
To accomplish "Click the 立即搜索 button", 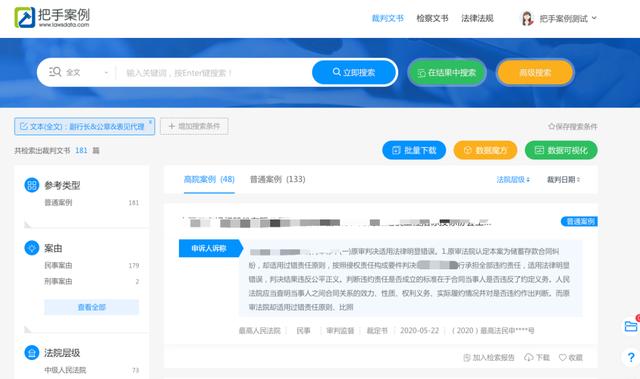I will pos(354,72).
